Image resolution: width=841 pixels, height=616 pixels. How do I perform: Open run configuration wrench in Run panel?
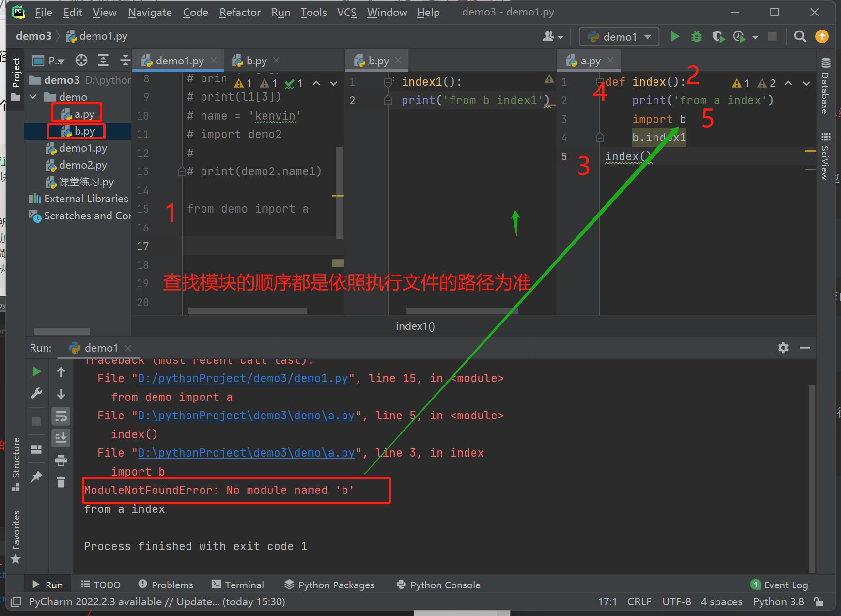point(36,393)
